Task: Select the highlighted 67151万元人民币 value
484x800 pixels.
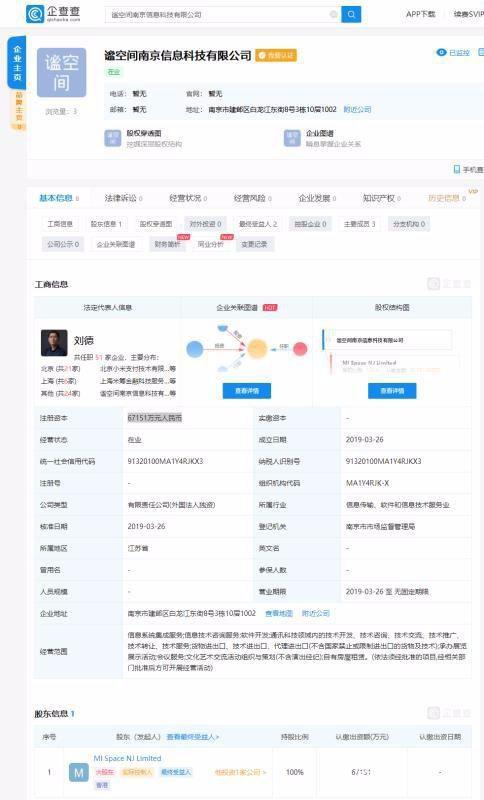Action: [x=155, y=418]
